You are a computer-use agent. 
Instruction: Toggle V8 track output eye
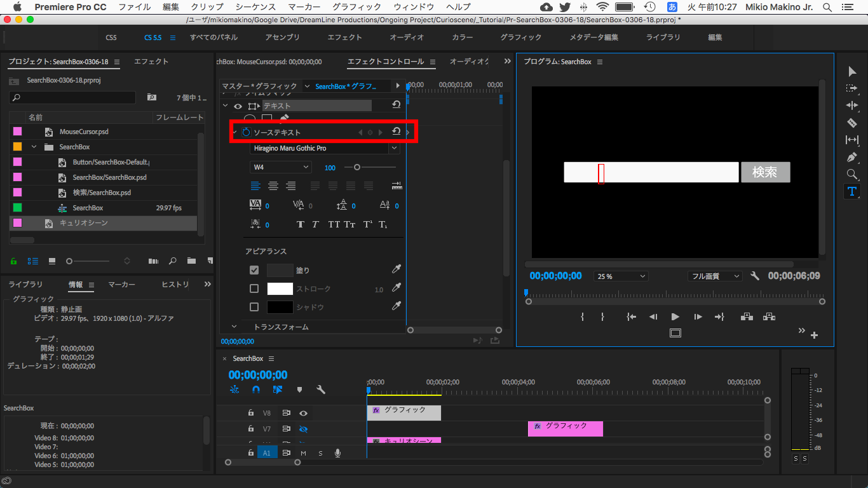pos(303,413)
